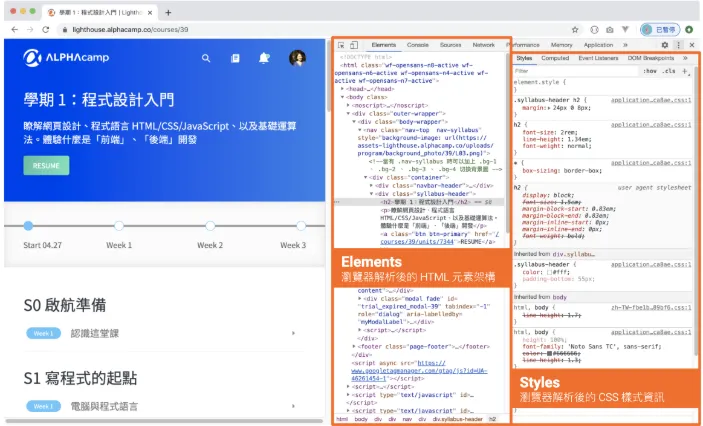
Task: Open the zh-TW stylesheet source link
Action: (651, 308)
